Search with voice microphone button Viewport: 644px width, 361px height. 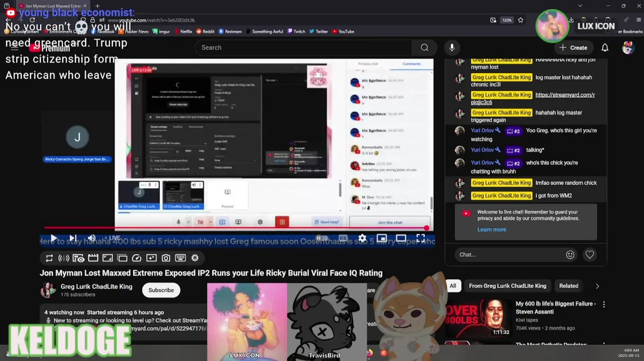[x=452, y=48]
